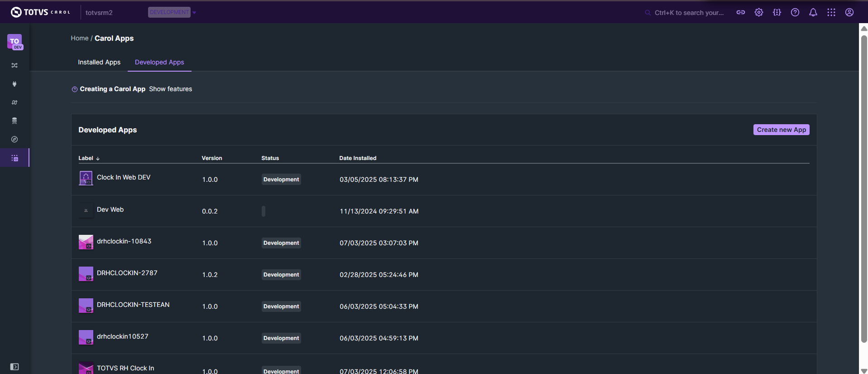Open the curly braces API icon
This screenshot has height=374, width=868.
[x=777, y=13]
